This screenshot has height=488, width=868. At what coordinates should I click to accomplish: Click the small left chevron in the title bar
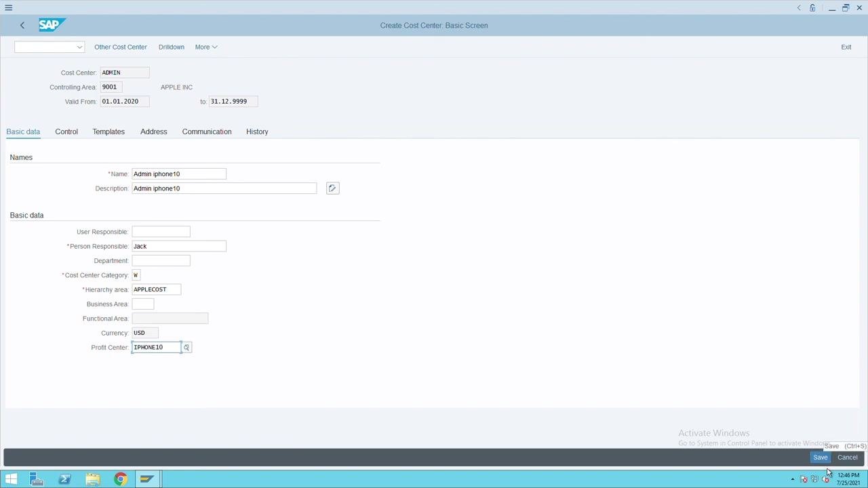(x=799, y=8)
